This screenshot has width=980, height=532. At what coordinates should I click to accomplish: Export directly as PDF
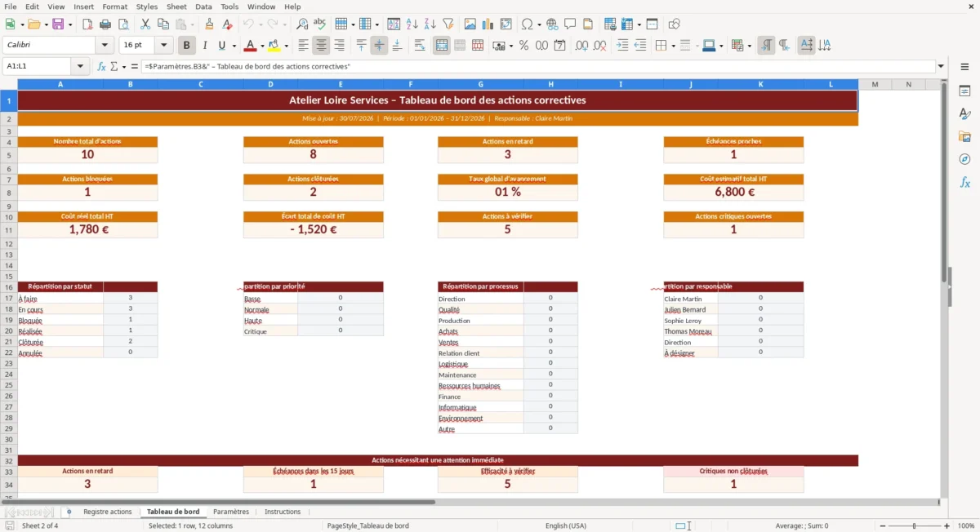click(87, 24)
